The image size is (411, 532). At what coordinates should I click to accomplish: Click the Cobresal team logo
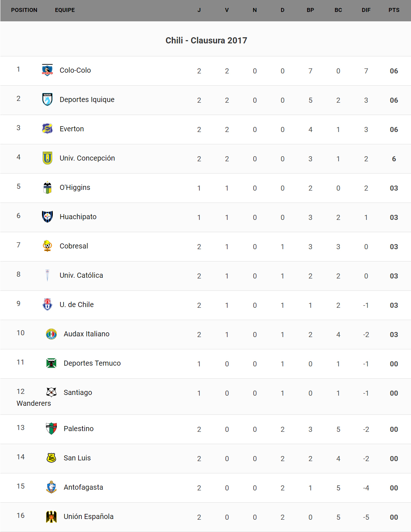(47, 246)
